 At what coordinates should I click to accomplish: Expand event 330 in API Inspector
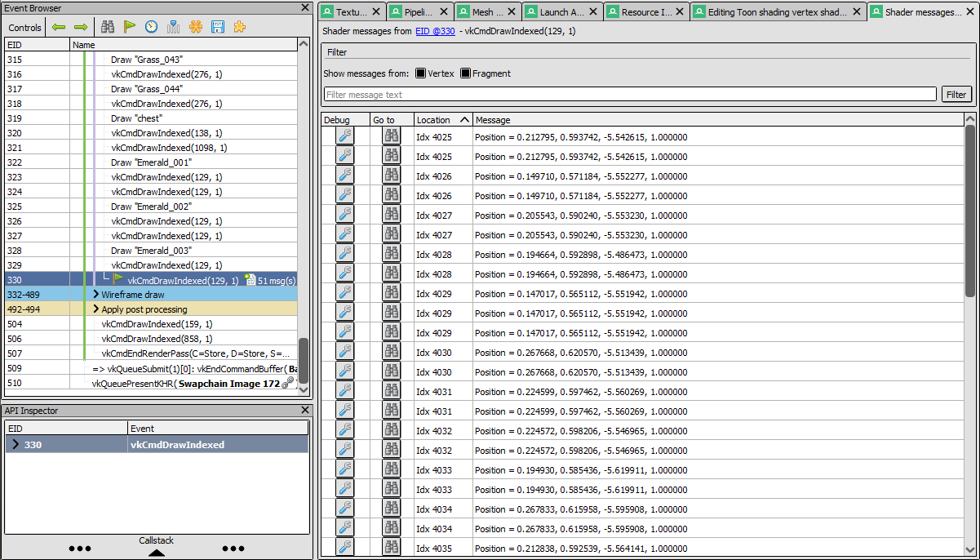(x=15, y=445)
